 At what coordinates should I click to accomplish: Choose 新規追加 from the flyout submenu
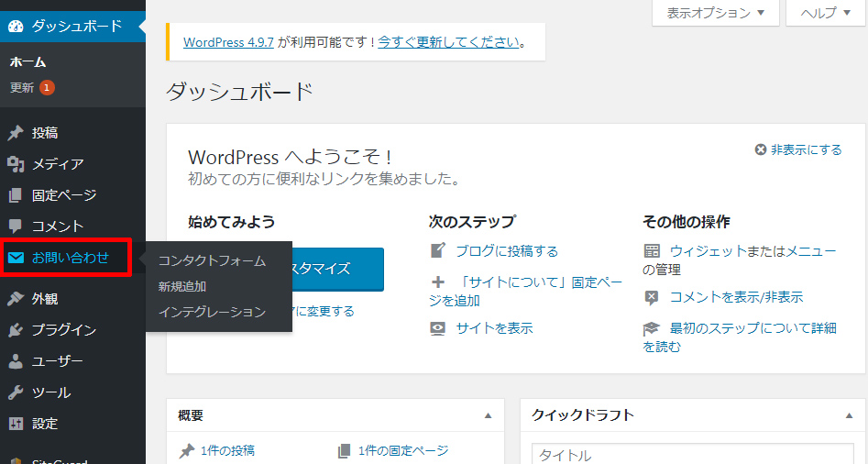tap(182, 286)
